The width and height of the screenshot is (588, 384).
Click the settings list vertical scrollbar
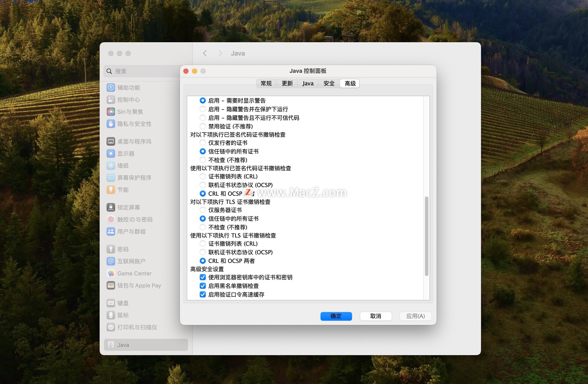pyautogui.click(x=426, y=236)
